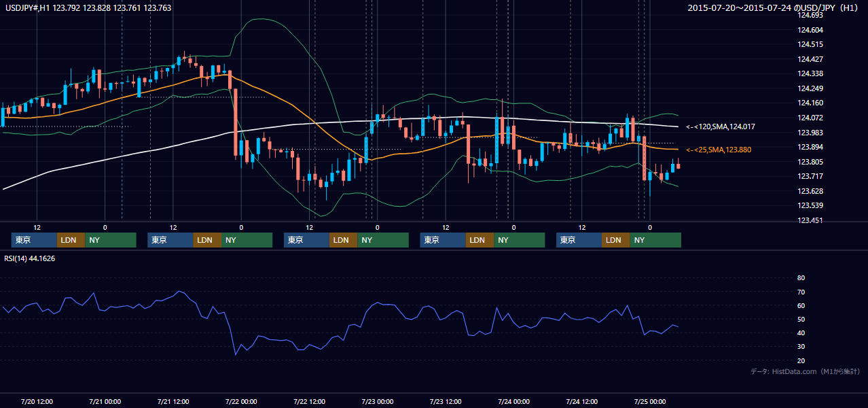Image resolution: width=868 pixels, height=408 pixels.
Task: Select the 7/20 12:00 time axis label
Action: click(x=37, y=401)
